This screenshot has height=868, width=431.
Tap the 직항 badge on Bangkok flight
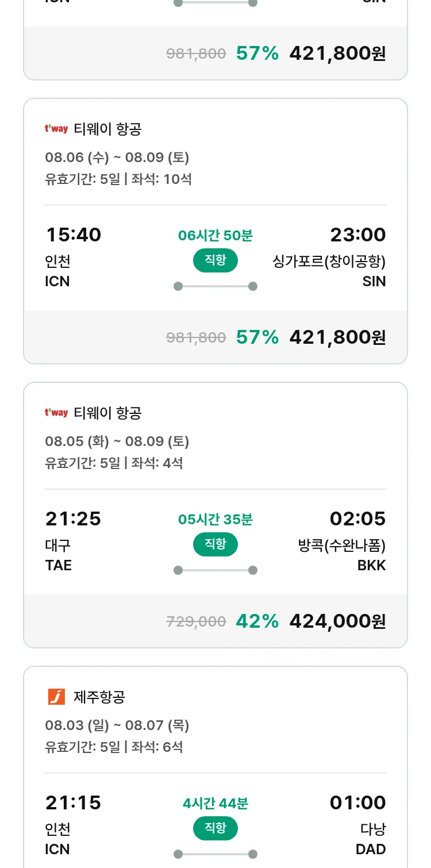pos(215,544)
